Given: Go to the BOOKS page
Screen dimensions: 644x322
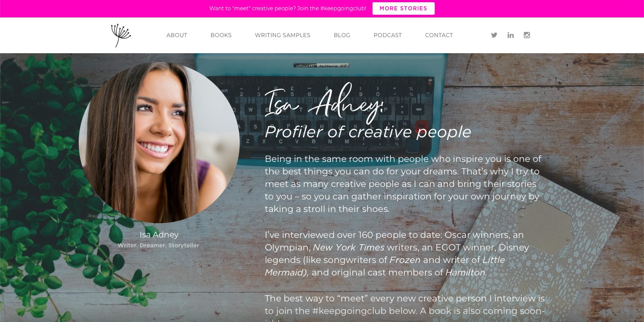Looking at the screenshot, I should (x=221, y=35).
